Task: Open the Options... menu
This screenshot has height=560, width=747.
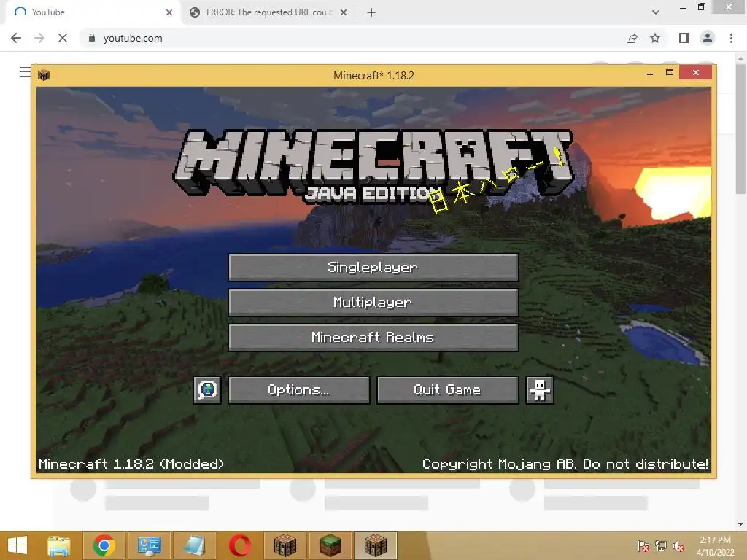Action: [298, 390]
